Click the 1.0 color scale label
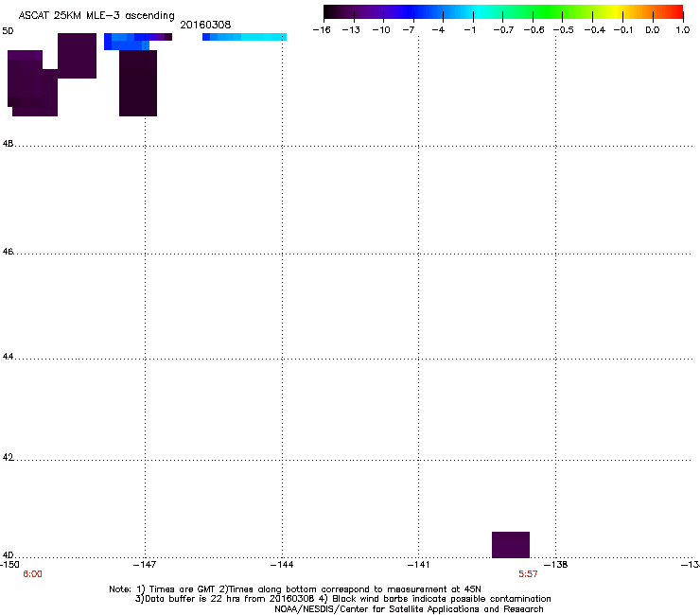The width and height of the screenshot is (700, 615). (x=683, y=30)
